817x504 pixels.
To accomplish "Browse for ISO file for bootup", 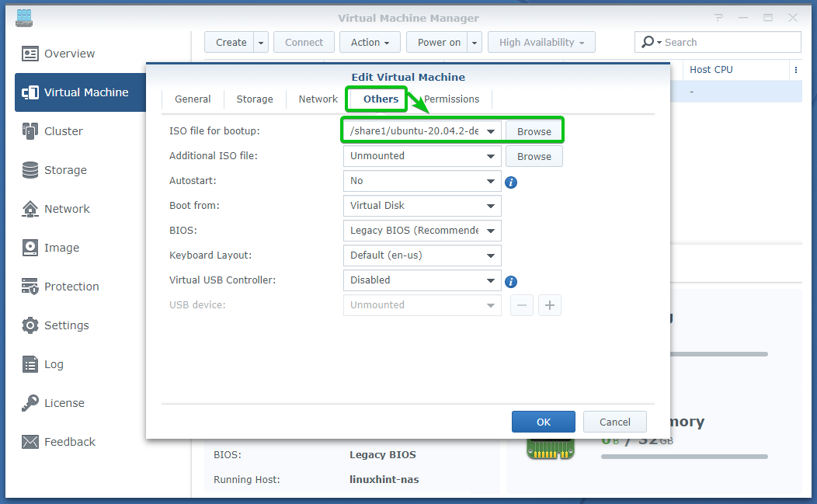I will pyautogui.click(x=534, y=131).
